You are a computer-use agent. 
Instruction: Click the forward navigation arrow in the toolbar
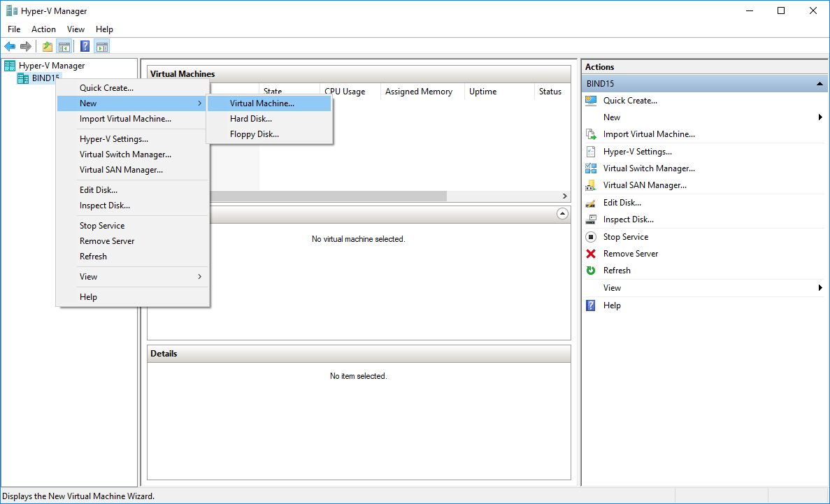[x=26, y=46]
